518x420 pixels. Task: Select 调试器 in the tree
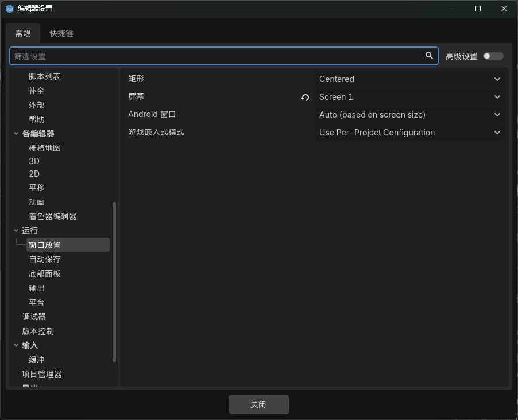coord(34,317)
